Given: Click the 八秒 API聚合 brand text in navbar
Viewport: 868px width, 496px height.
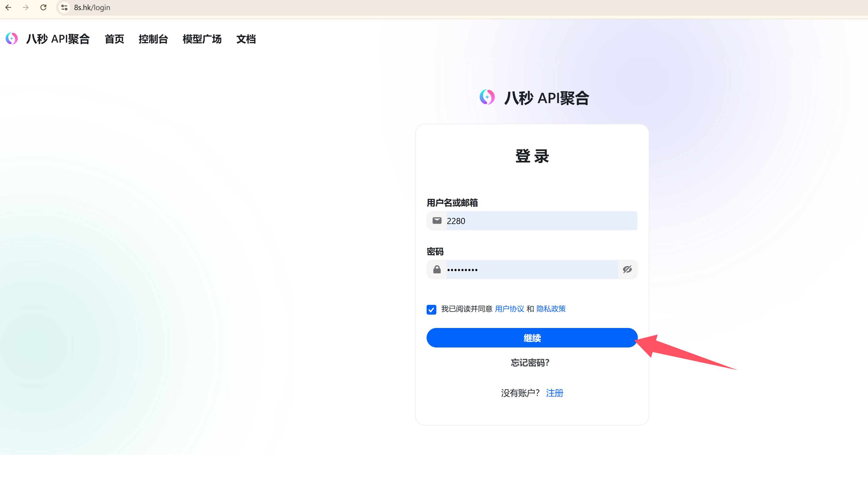Looking at the screenshot, I should 58,39.
